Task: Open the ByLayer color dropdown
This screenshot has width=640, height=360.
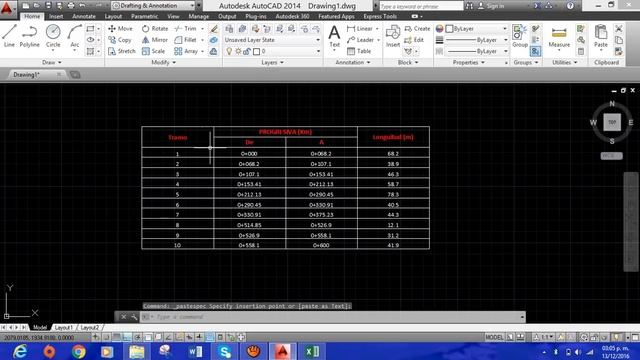Action: click(x=477, y=29)
